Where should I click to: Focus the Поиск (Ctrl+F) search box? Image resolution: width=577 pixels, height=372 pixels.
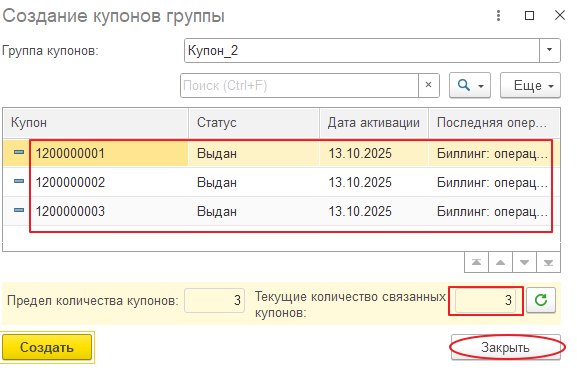(299, 85)
